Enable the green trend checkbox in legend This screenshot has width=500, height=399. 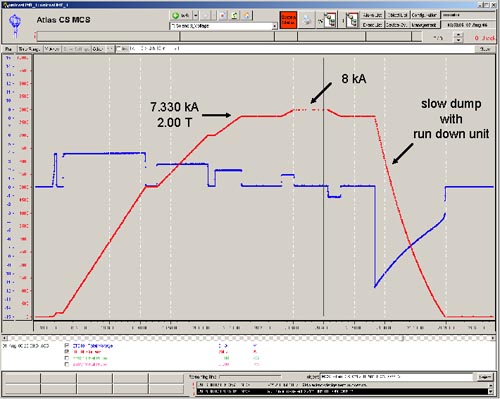pyautogui.click(x=67, y=358)
